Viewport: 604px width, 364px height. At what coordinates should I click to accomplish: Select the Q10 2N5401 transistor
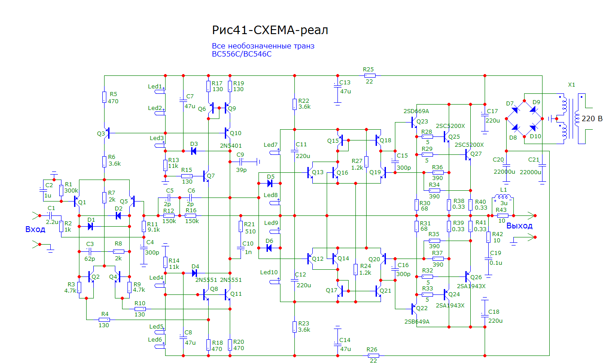(227, 133)
